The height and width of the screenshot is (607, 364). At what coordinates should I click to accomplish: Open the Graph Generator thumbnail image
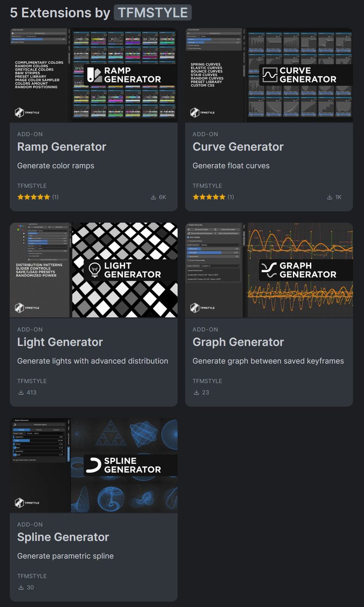[269, 270]
